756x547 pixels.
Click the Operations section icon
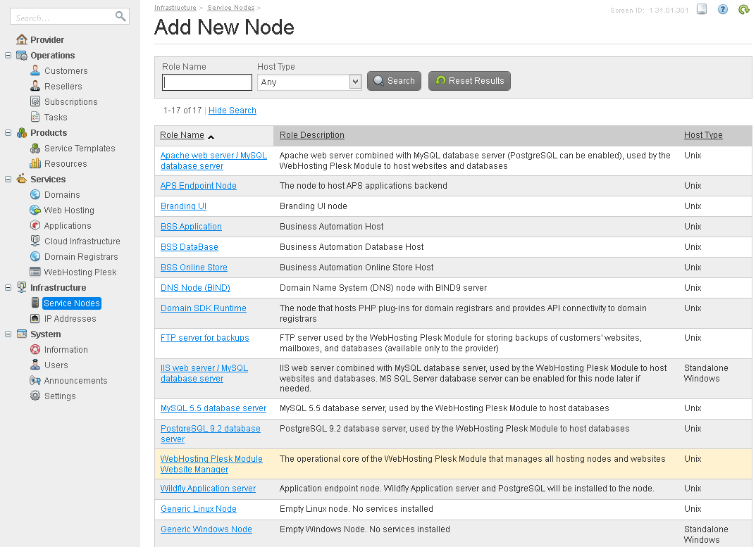(x=22, y=55)
